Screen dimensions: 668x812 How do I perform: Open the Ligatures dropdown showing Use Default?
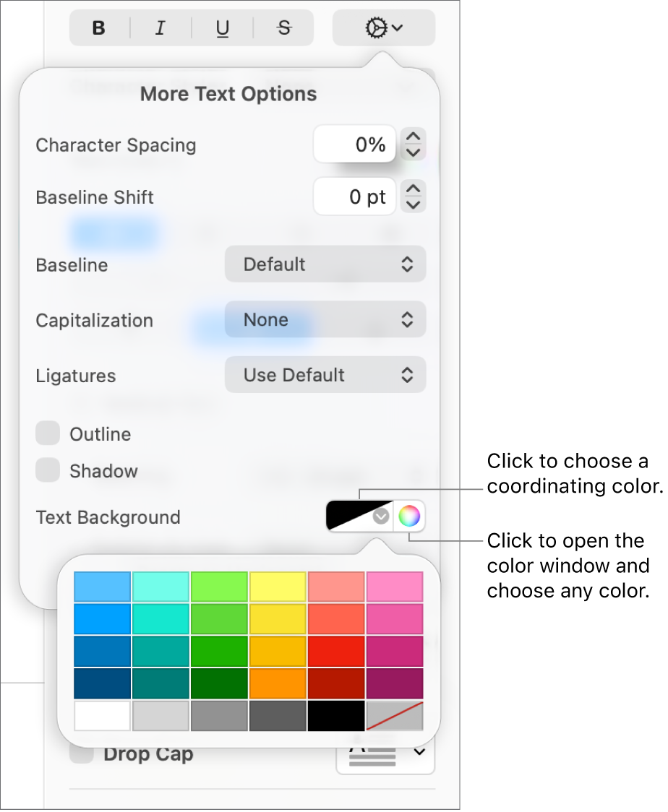coord(325,375)
